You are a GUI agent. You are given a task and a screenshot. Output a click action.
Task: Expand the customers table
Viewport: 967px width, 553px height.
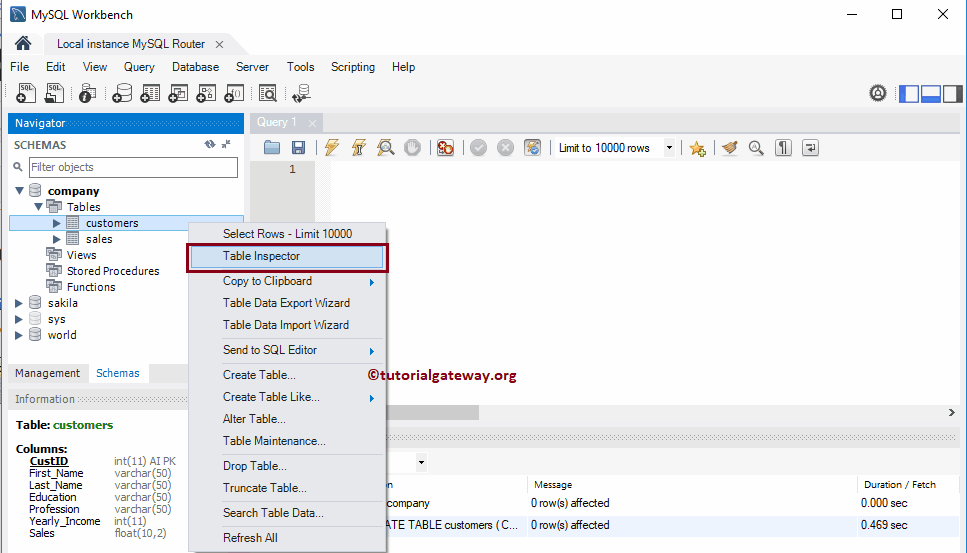56,223
